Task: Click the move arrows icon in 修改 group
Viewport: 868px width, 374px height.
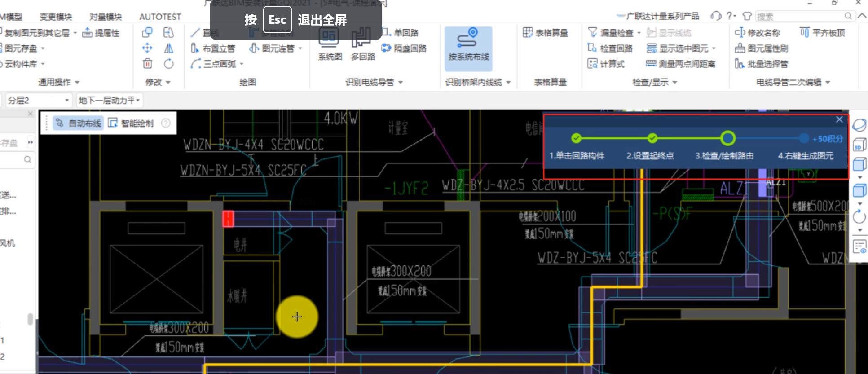Action: [147, 48]
